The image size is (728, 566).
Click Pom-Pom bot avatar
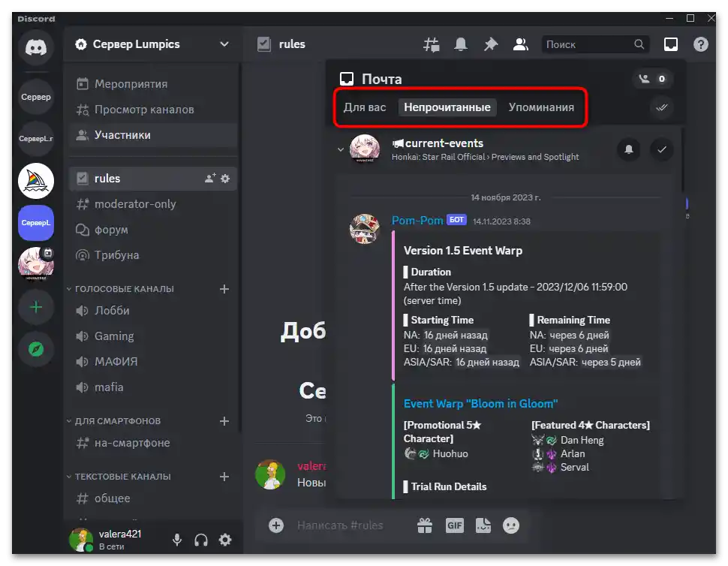pyautogui.click(x=365, y=229)
